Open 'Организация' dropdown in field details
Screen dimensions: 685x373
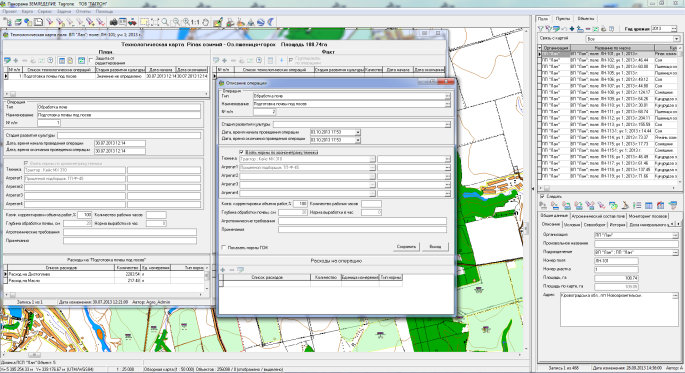click(x=676, y=235)
